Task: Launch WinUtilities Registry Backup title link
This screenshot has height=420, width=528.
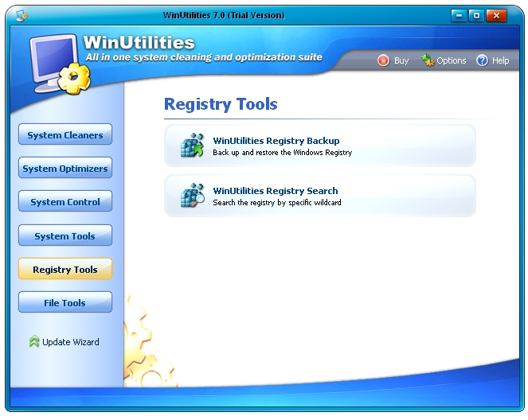Action: point(276,141)
